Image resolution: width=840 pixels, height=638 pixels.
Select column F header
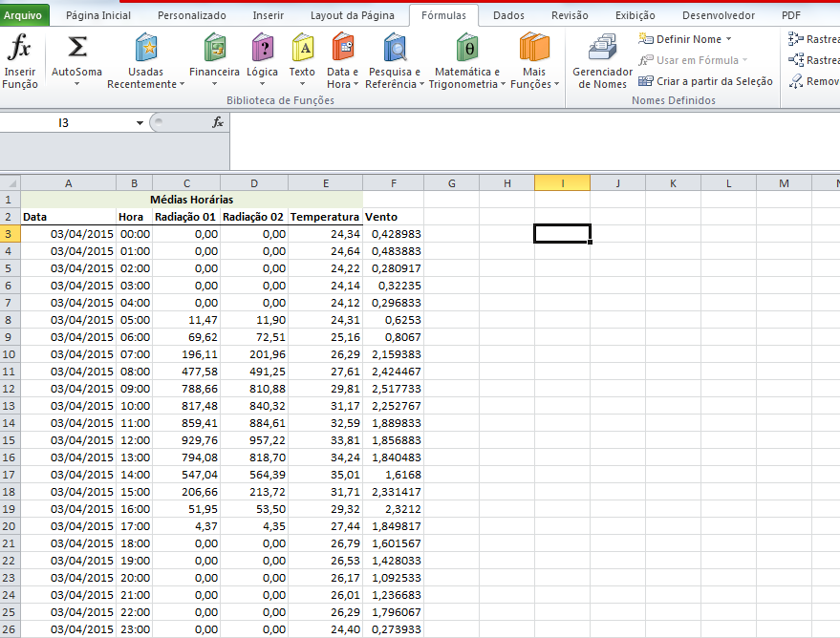(x=394, y=183)
